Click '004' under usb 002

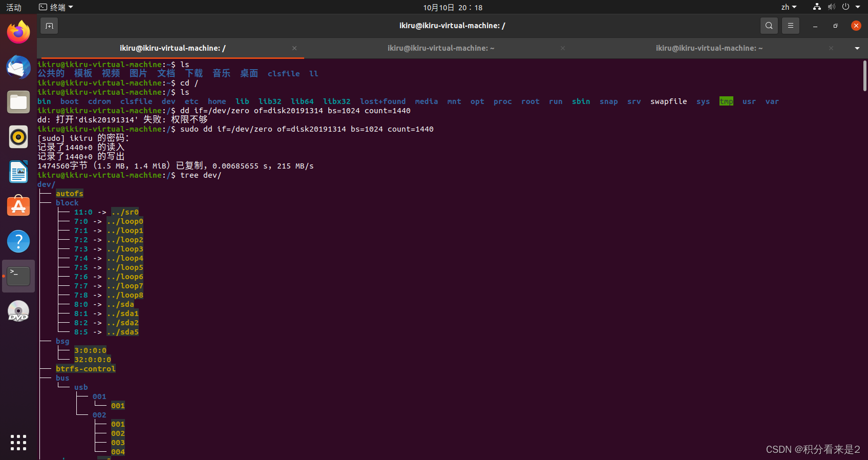(118, 452)
